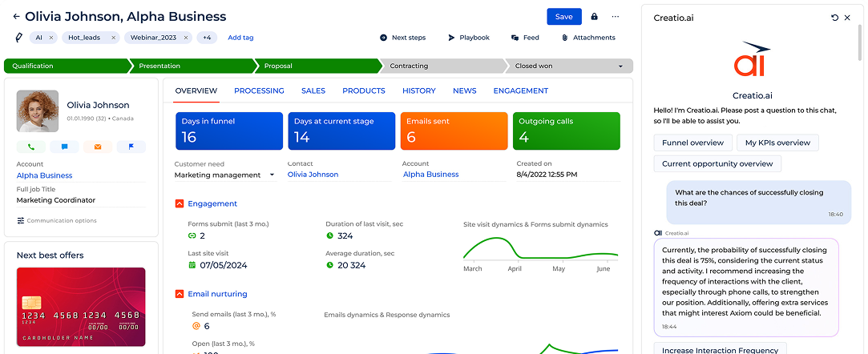Switch to the History tab
The image size is (868, 354).
coord(419,91)
